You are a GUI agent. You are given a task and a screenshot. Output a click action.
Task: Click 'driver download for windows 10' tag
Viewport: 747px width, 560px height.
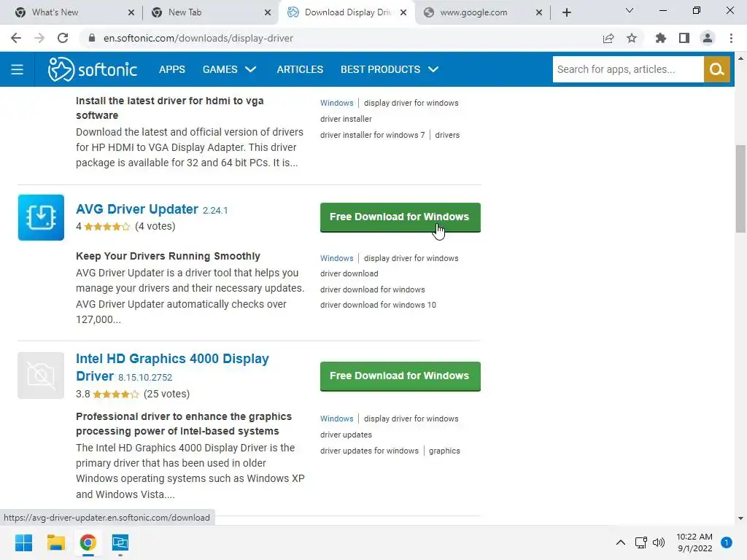point(379,305)
